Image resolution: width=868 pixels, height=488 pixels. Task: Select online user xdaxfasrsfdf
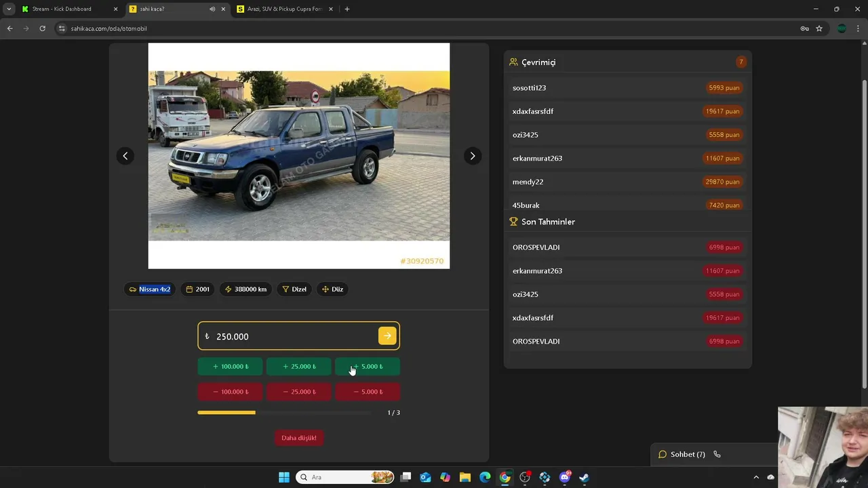coord(627,111)
